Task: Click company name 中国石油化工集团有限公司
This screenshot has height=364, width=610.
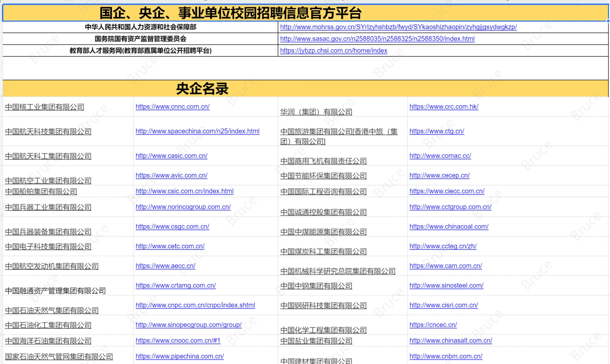Action: tap(48, 325)
